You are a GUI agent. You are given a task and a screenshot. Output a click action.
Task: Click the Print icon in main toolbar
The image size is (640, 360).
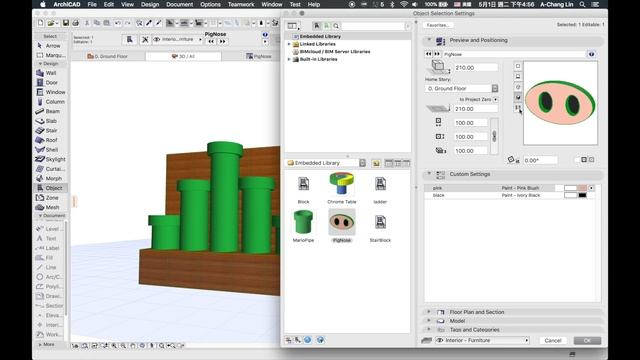[x=76, y=23]
